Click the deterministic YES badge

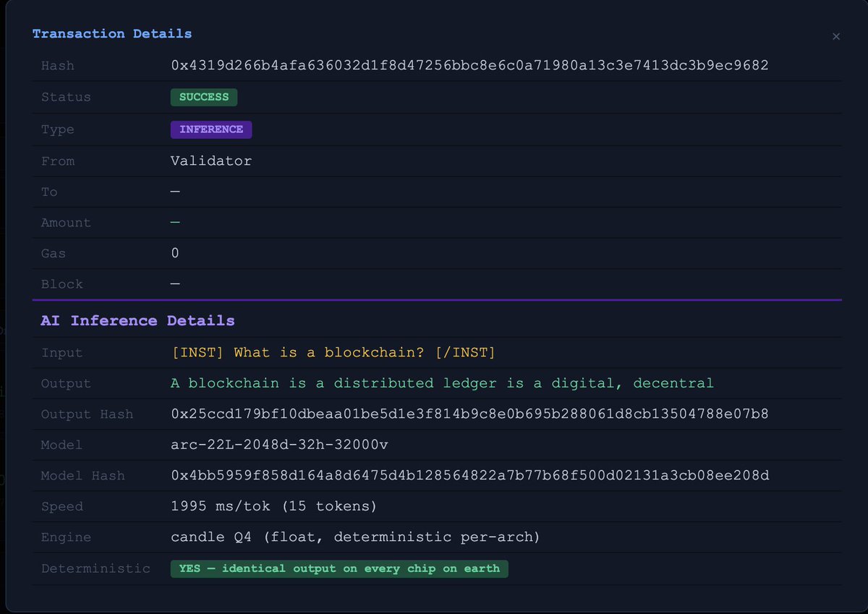(x=339, y=568)
